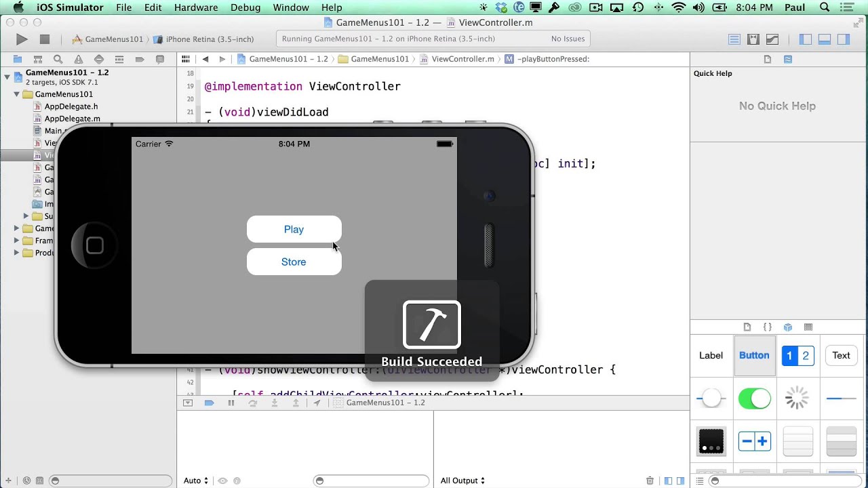Open the GameMenus101 scheme selector

tap(108, 39)
